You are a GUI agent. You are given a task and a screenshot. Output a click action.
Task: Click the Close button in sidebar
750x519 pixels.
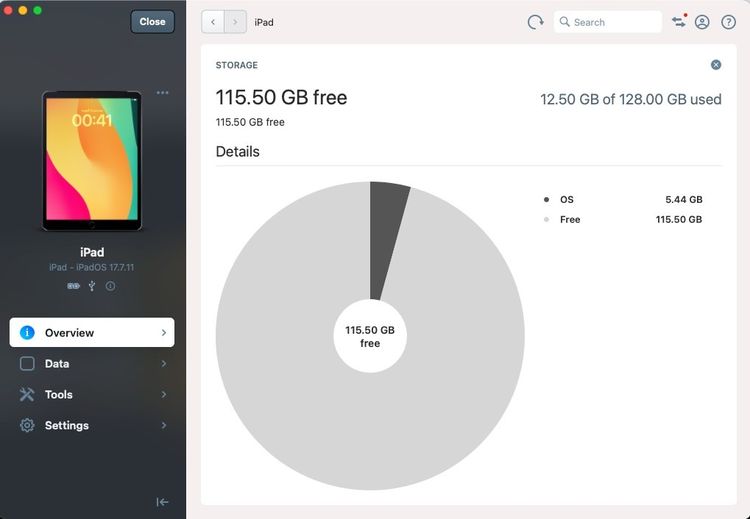coord(152,22)
